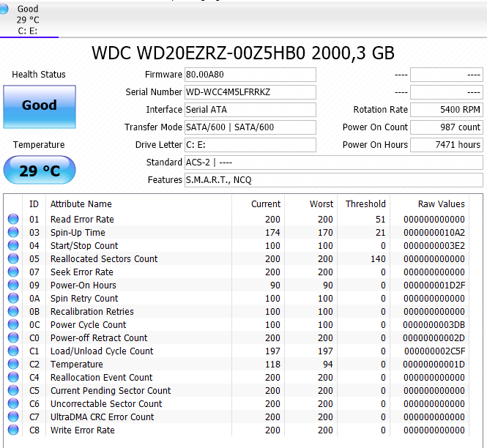The image size is (487, 448).
Task: Click raw value 0000000003DB
Action: (434, 325)
